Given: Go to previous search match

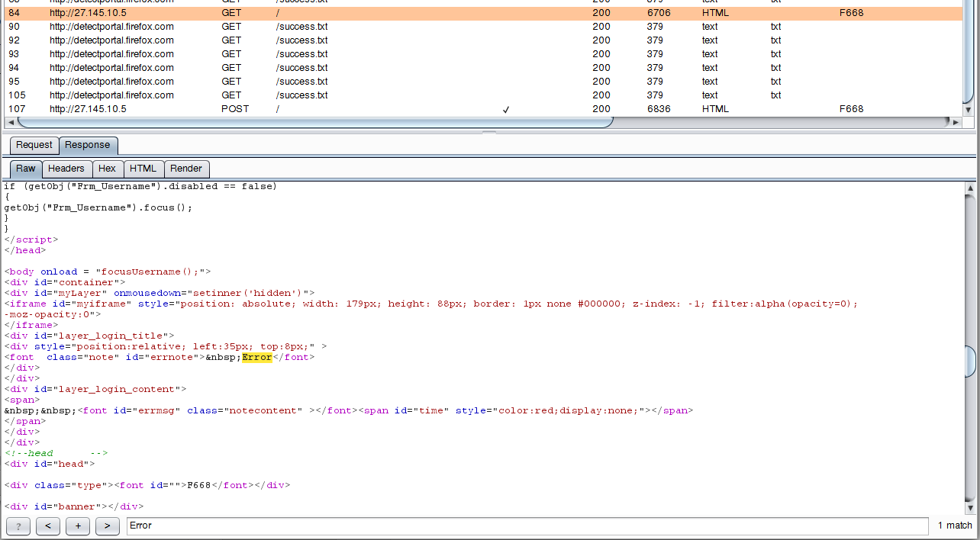Looking at the screenshot, I should pyautogui.click(x=48, y=526).
